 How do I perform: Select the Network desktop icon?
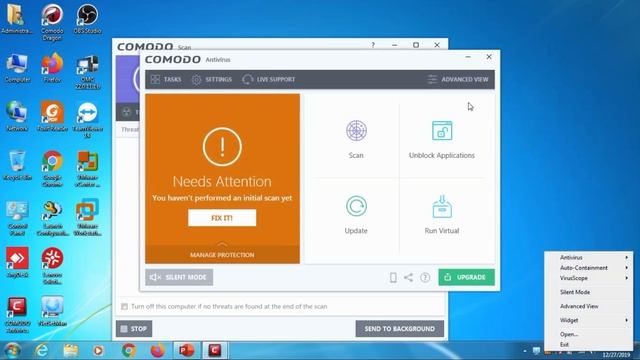click(x=17, y=117)
